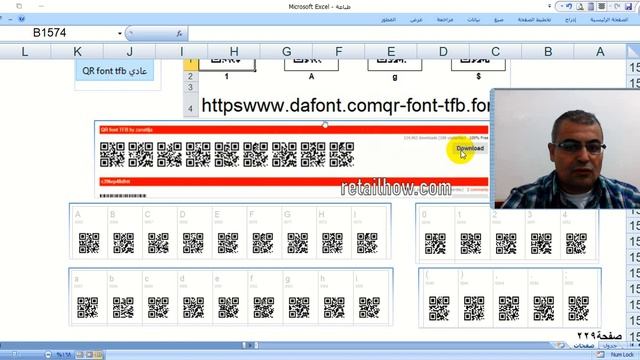Select column header A
The width and height of the screenshot is (640, 360).
(x=600, y=51)
